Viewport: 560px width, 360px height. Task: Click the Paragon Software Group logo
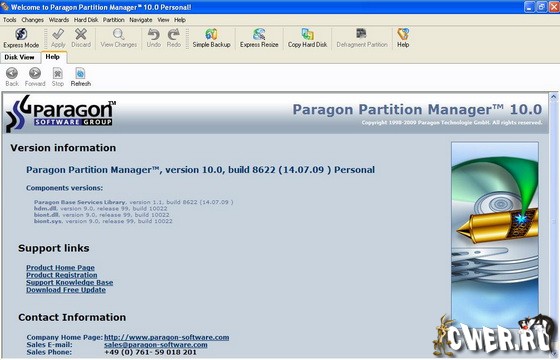click(61, 114)
